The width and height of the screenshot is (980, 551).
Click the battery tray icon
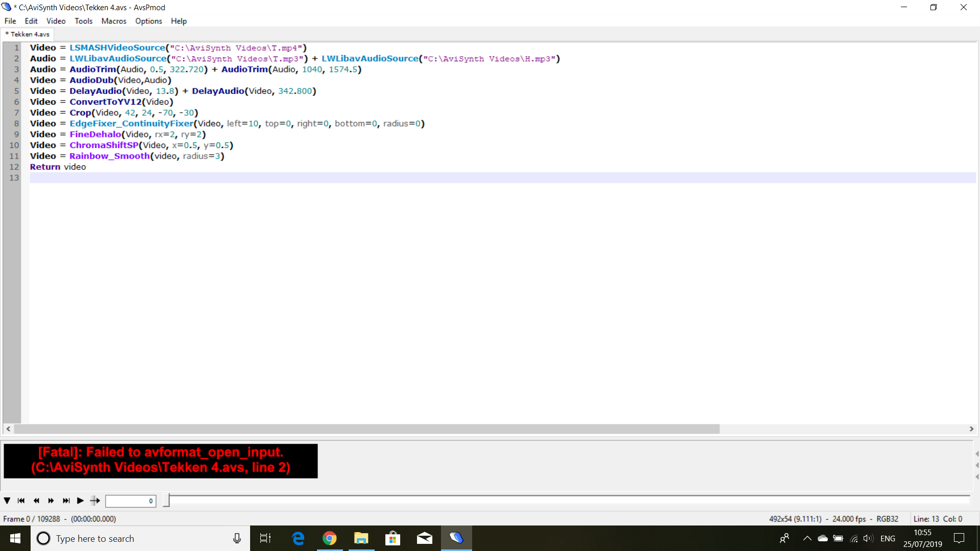pos(838,538)
